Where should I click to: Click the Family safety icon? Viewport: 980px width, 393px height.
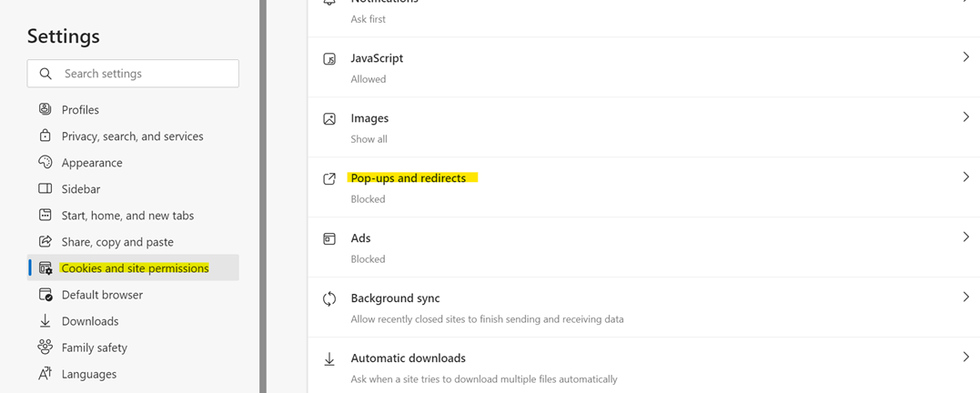[45, 348]
